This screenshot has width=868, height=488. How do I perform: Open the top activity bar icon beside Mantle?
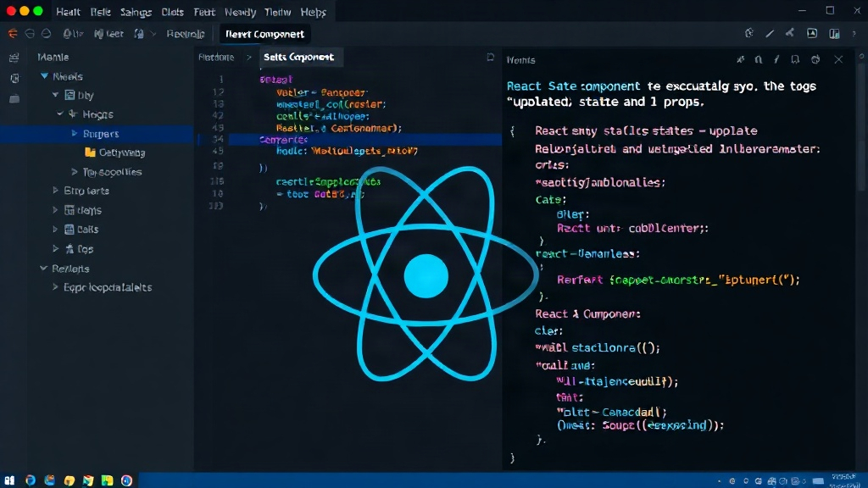click(14, 58)
